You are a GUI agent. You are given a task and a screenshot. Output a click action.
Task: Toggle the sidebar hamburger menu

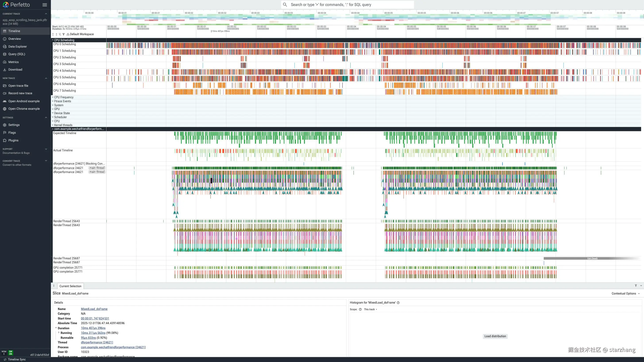[44, 5]
